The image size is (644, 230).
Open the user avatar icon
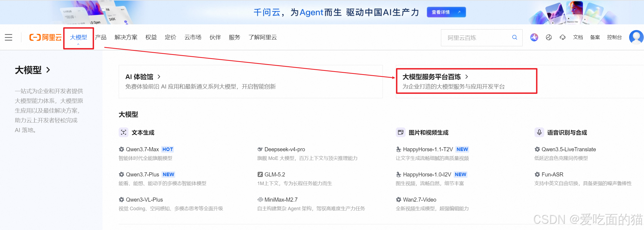point(636,37)
